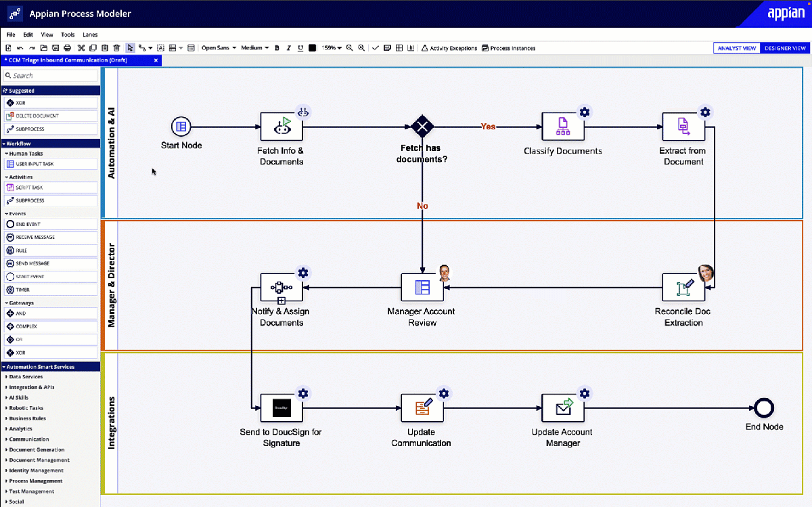Switch to Designer View
Viewport: 812px width, 507px height.
(785, 48)
